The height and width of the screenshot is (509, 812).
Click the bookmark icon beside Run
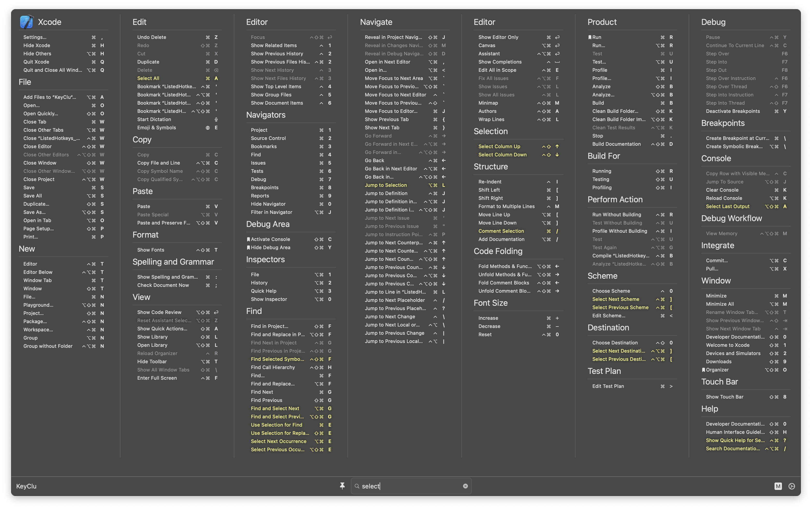(590, 37)
